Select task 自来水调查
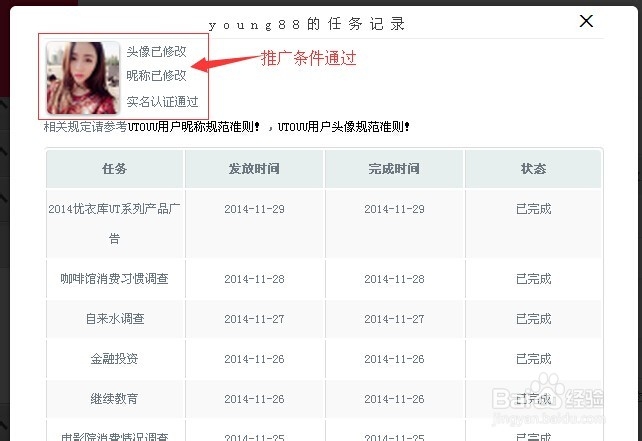The image size is (642, 441). point(115,319)
